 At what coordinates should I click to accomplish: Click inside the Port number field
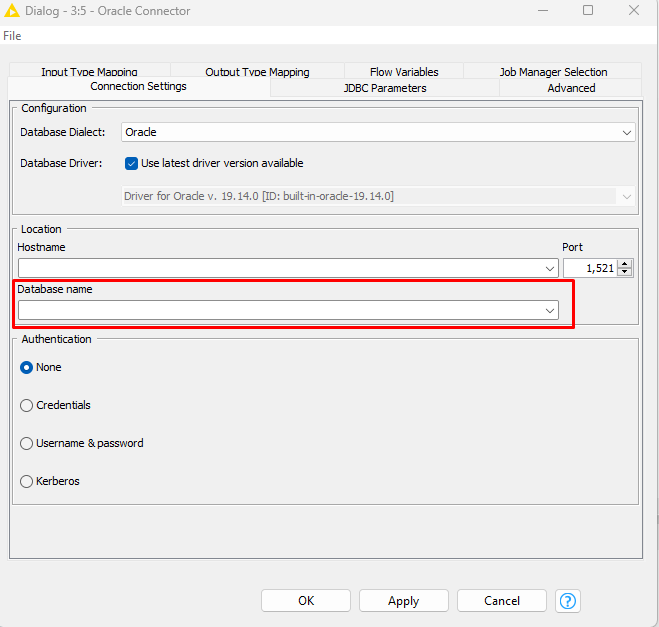[x=590, y=268]
